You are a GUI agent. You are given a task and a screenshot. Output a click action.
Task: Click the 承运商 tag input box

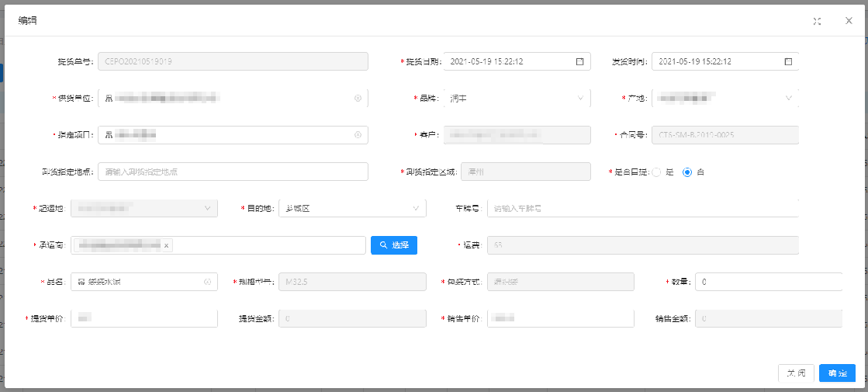click(219, 245)
